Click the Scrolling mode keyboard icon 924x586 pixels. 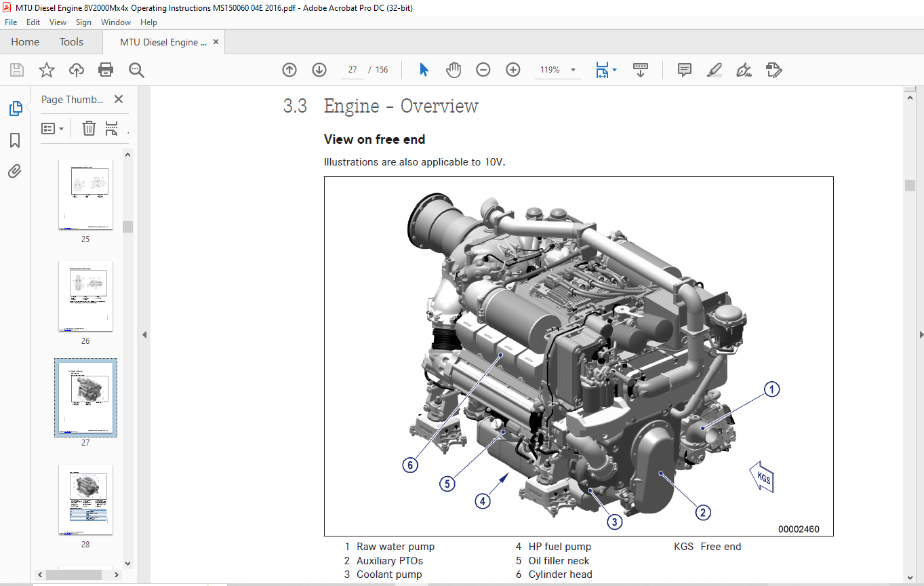coord(641,70)
